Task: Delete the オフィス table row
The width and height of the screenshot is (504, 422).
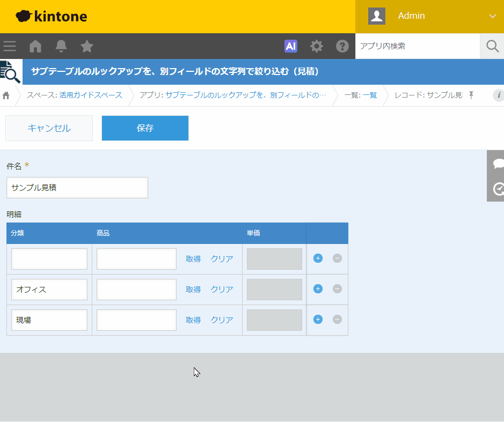Action: [x=337, y=288]
